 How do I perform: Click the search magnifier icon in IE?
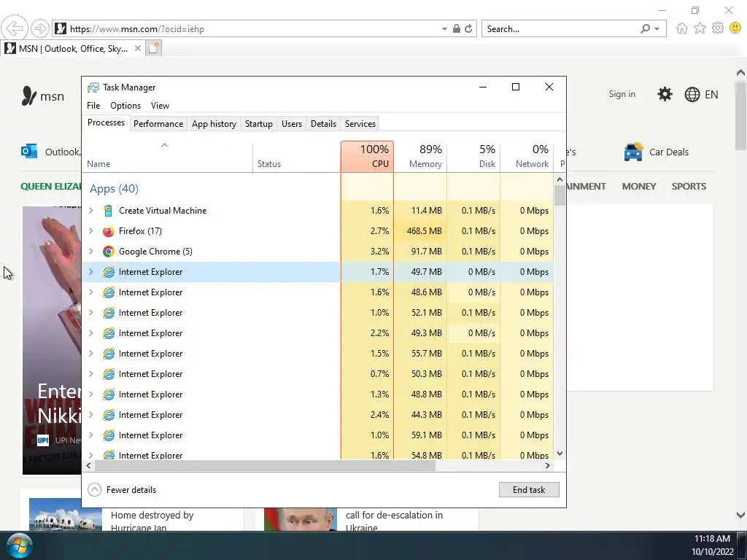(645, 28)
